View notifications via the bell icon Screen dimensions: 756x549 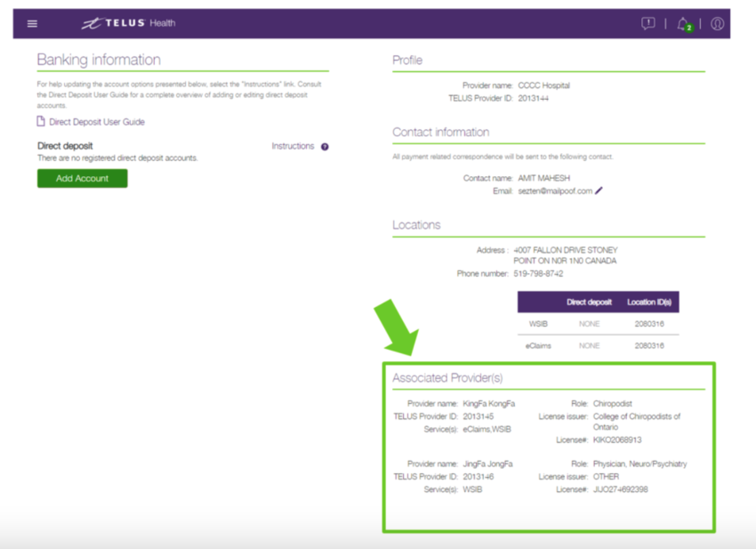(680, 24)
